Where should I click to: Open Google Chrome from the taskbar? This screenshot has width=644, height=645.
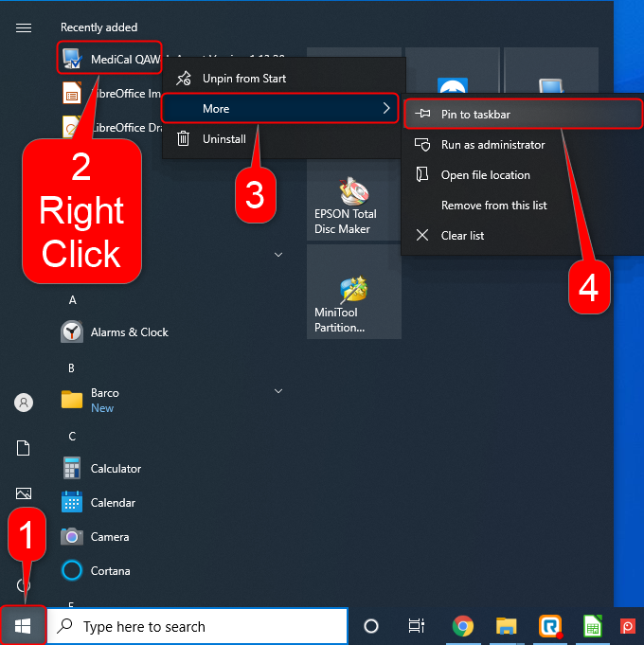click(462, 626)
